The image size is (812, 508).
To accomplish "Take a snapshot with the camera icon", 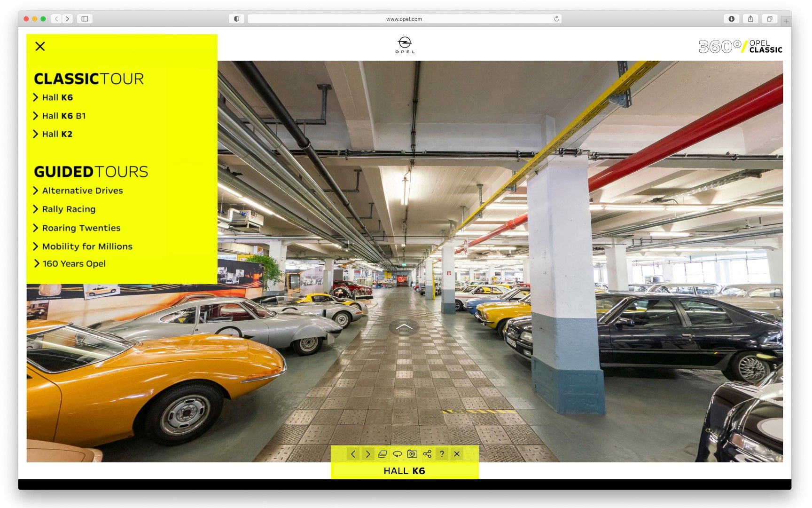I will [x=412, y=454].
